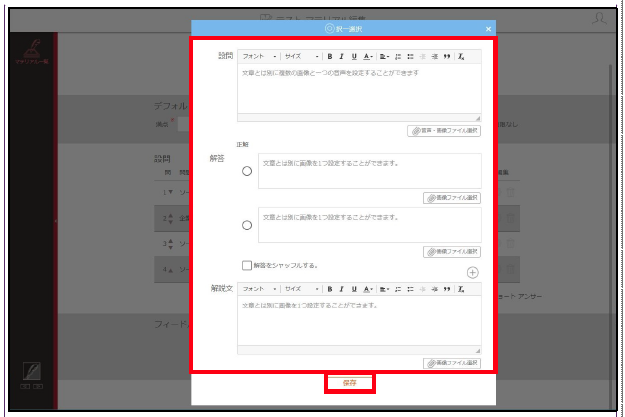Enable 解答をシャッフルする checkbox

click(x=247, y=265)
